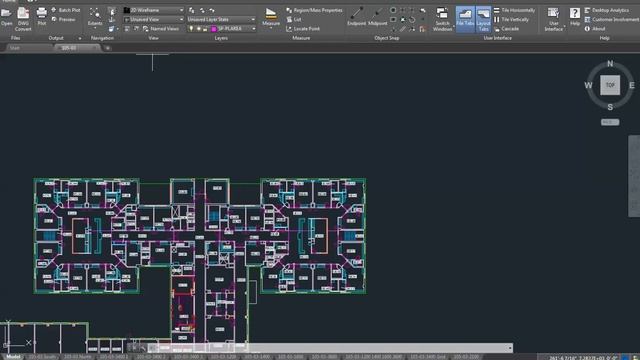640x360 pixels.
Task: Open the Unsaved View dropdown
Action: click(x=153, y=19)
